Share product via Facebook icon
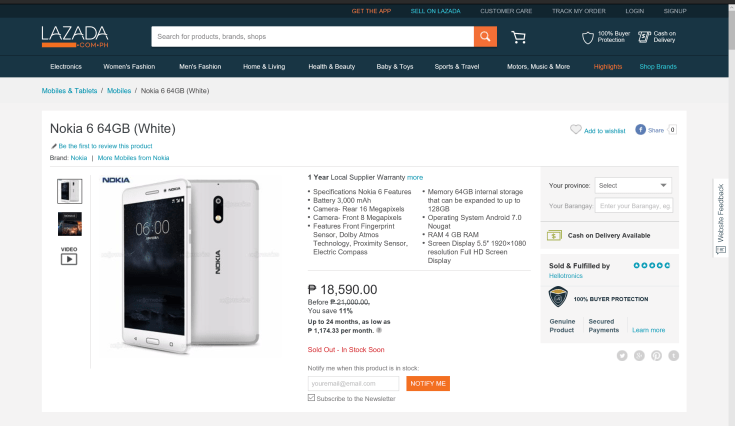 641,130
